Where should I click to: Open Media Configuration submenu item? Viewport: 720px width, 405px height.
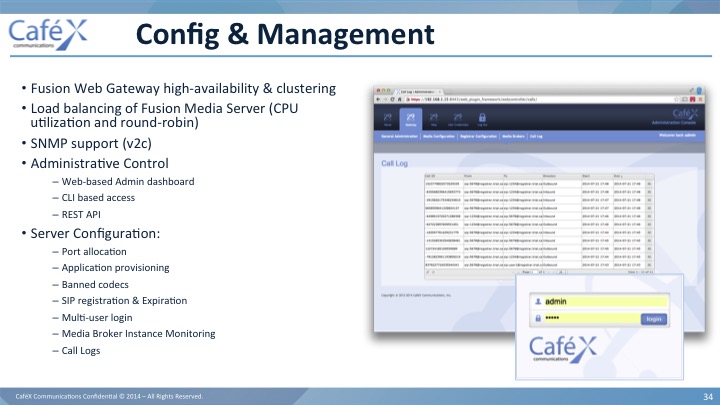pos(439,136)
